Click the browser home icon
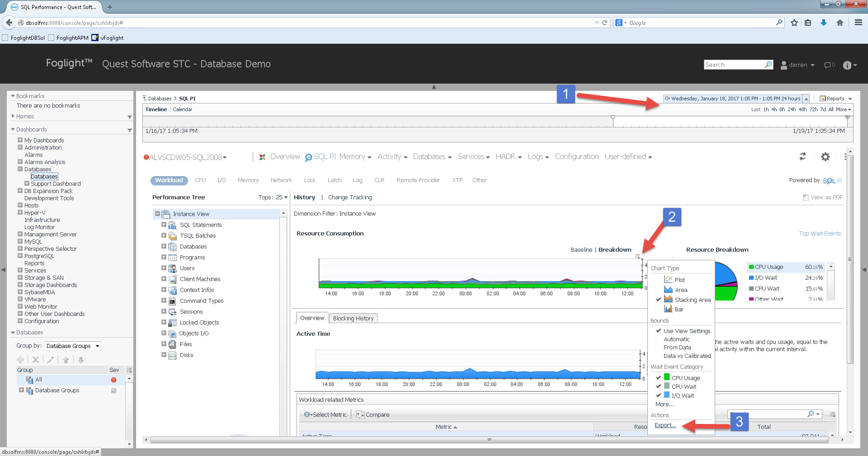 tap(840, 23)
